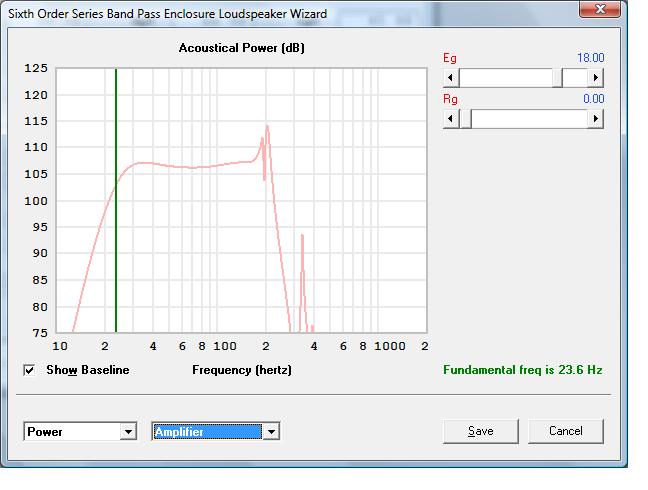The width and height of the screenshot is (648, 490).
Task: Click the Rg slider thumb
Action: (466, 119)
